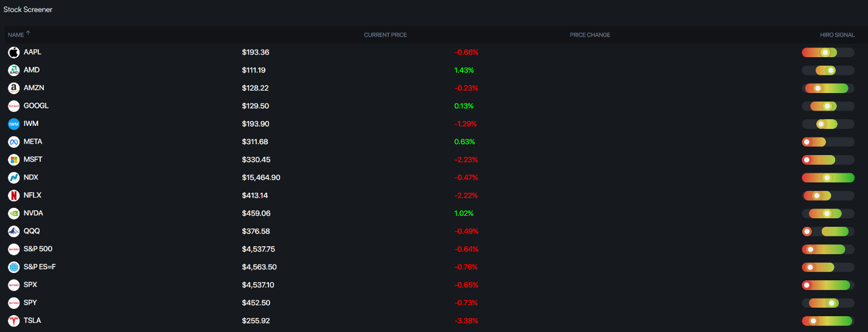Select the META ticker name
This screenshot has width=868, height=332.
tap(33, 142)
